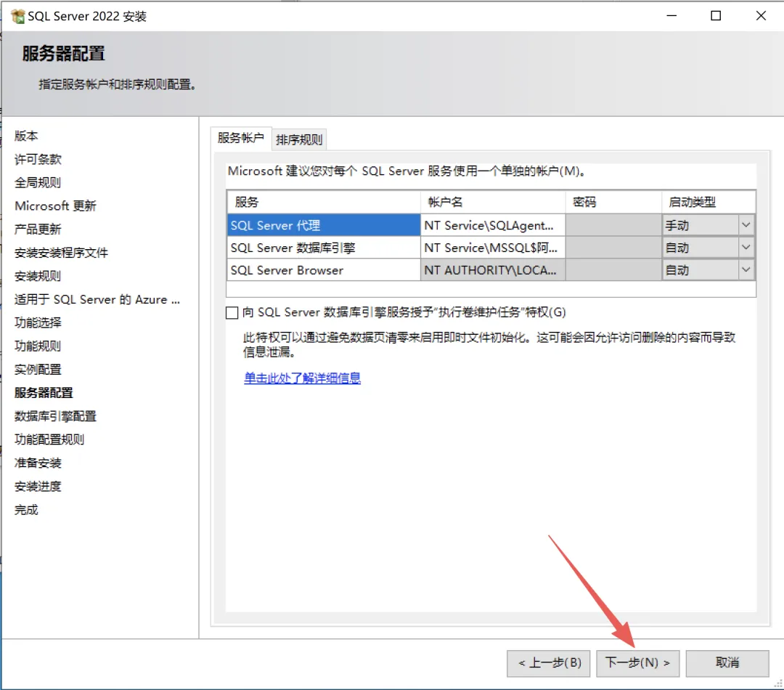Image resolution: width=784 pixels, height=690 pixels.
Task: Click 数据库引擎配置 step in sidebar
Action: [55, 415]
